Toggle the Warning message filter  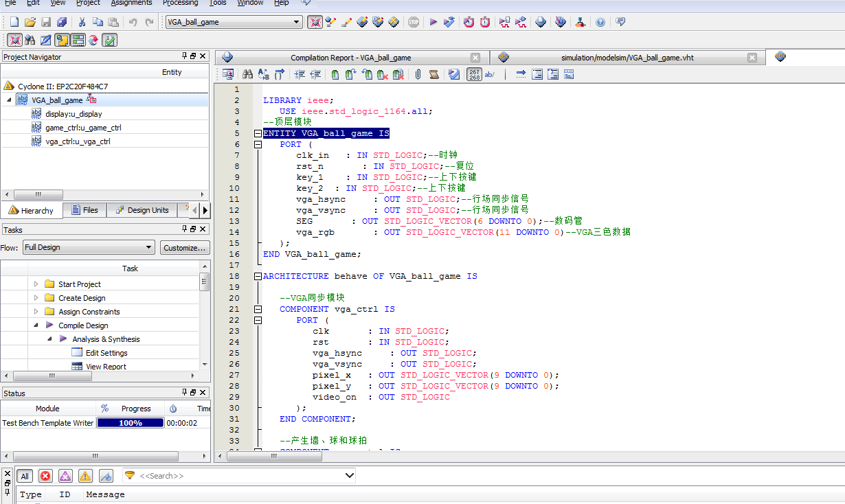(85, 476)
